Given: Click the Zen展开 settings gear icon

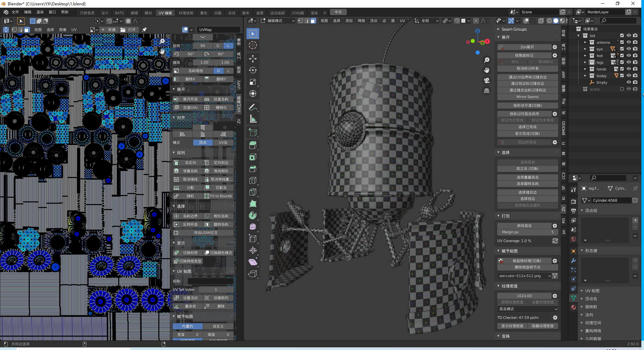Looking at the screenshot, I should [x=555, y=47].
